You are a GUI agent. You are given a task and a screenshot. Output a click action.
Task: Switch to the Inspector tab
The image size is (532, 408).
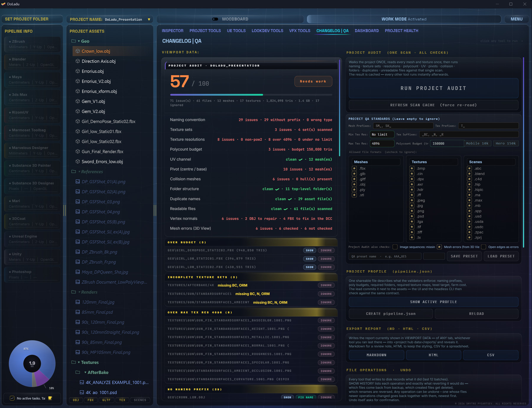(172, 31)
